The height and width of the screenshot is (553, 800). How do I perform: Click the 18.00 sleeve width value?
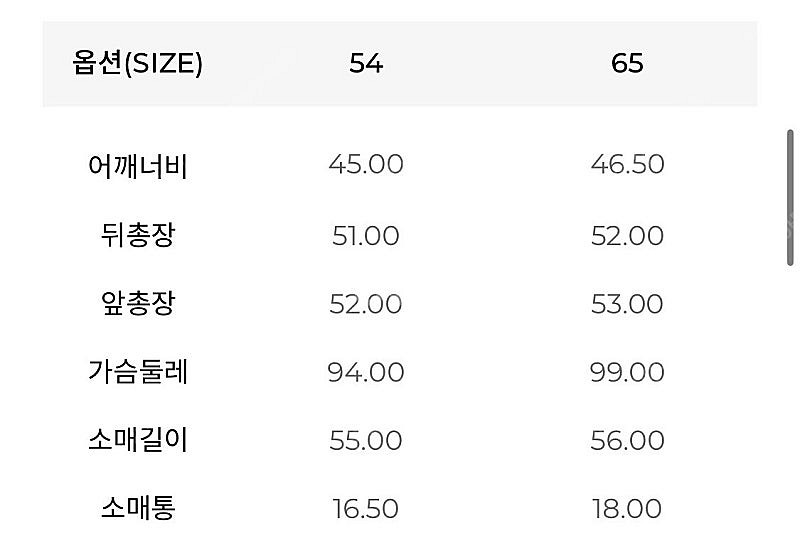[x=627, y=509]
